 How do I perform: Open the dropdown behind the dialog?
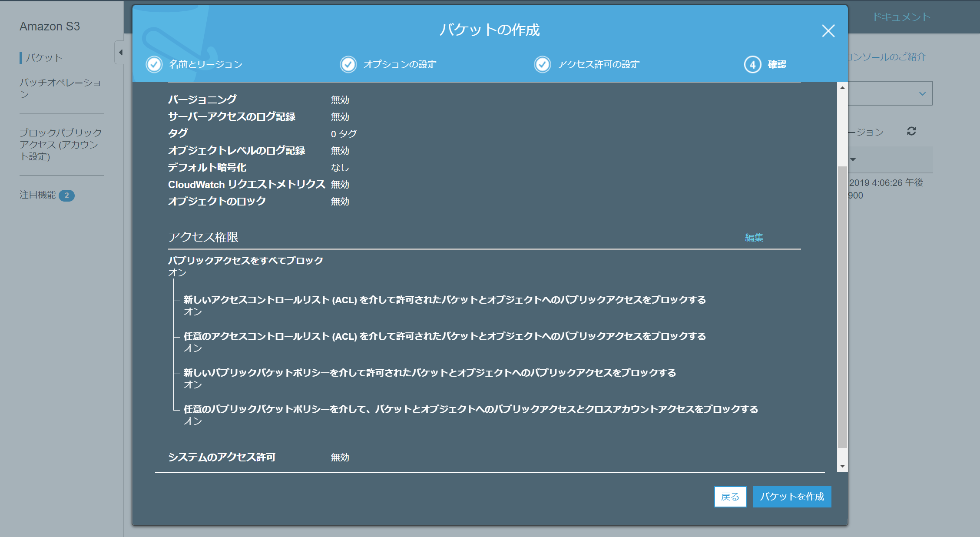922,93
